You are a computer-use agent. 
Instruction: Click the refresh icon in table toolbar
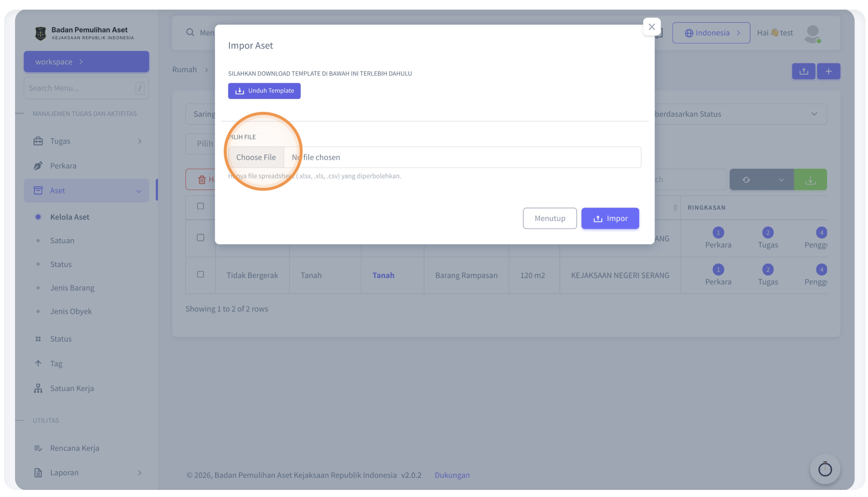[746, 180]
